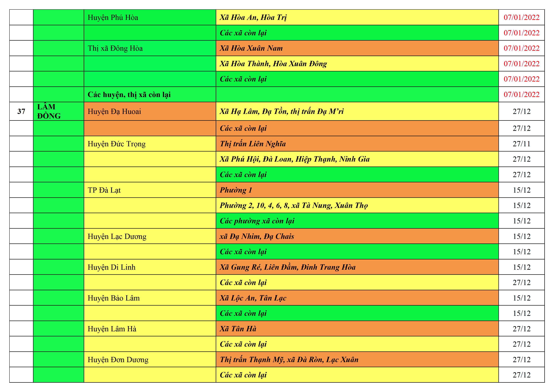The height and width of the screenshot is (392, 554).
Task: Select the Huyện Lạc Dương cell
Action: click(x=150, y=236)
